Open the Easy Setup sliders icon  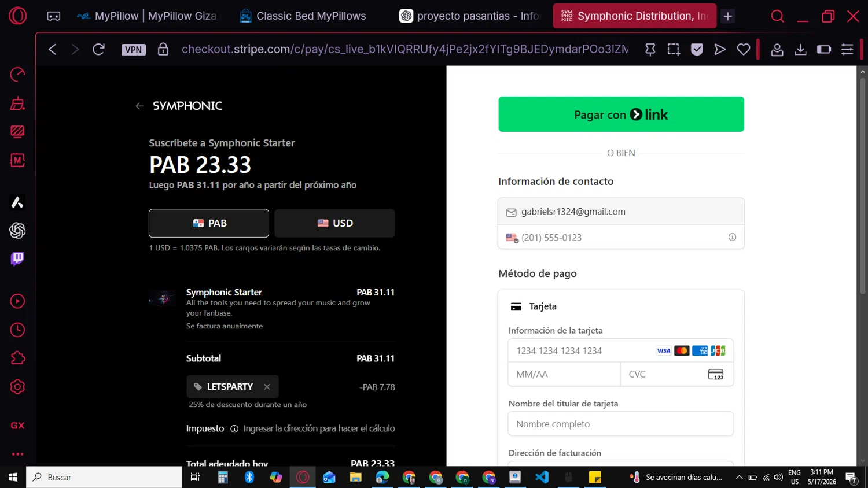tap(847, 50)
